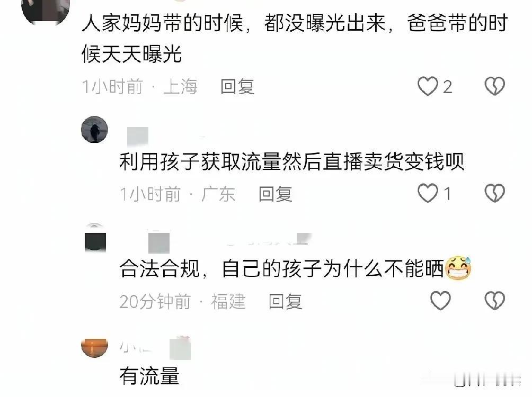
Task: Click the sweating grin emoji in comment
Action: (x=458, y=268)
